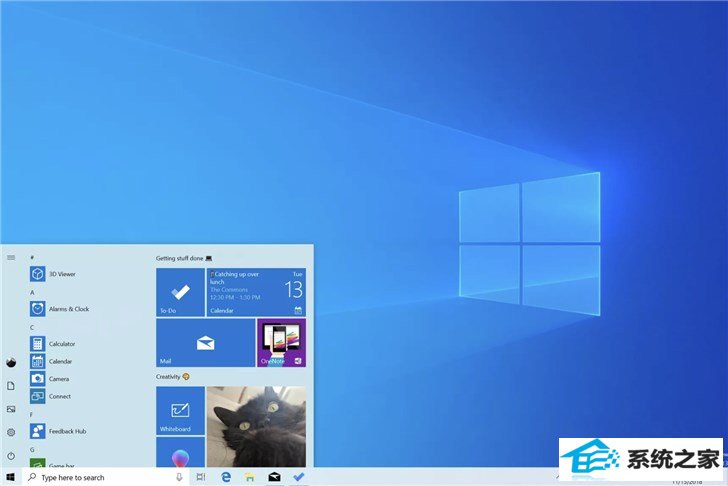Screen dimensions: 728x486
Task: Open the OneNote tile
Action: [x=281, y=343]
